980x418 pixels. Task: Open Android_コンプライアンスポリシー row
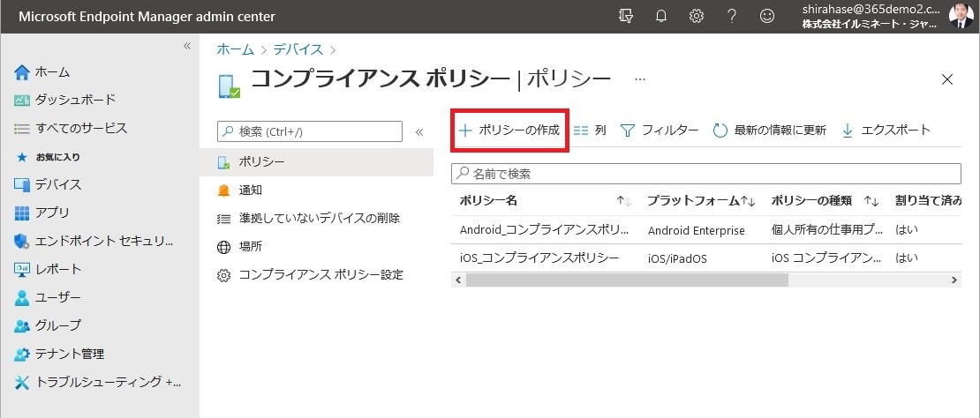tap(544, 229)
